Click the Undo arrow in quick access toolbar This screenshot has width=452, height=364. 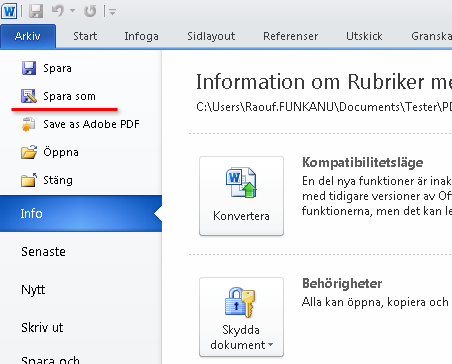pyautogui.click(x=58, y=11)
